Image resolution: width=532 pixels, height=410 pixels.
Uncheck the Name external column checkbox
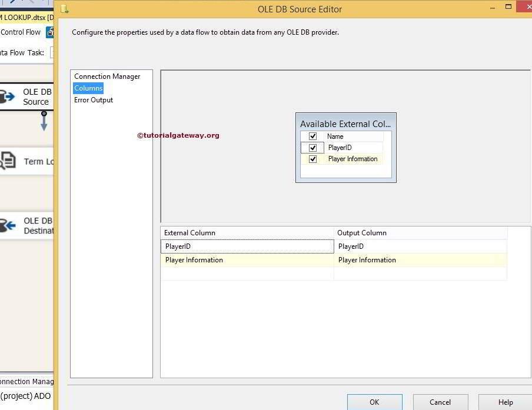(312, 136)
